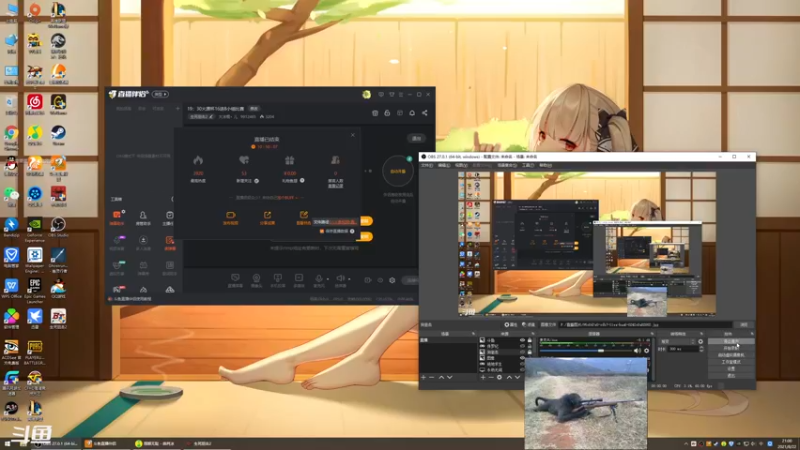Click speaker icon in streaming assistant

coord(340,278)
